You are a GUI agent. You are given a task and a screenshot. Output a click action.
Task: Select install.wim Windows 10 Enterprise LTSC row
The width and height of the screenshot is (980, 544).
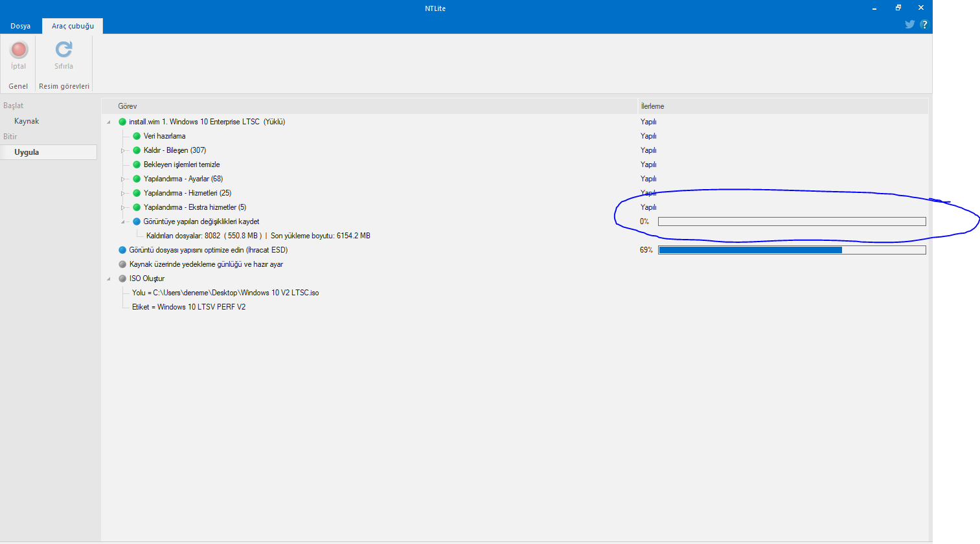click(207, 122)
